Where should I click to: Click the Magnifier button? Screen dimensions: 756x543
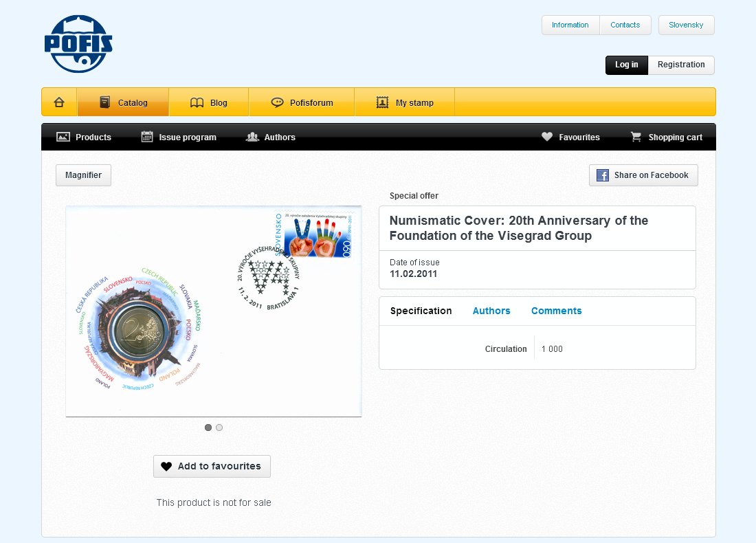click(83, 175)
